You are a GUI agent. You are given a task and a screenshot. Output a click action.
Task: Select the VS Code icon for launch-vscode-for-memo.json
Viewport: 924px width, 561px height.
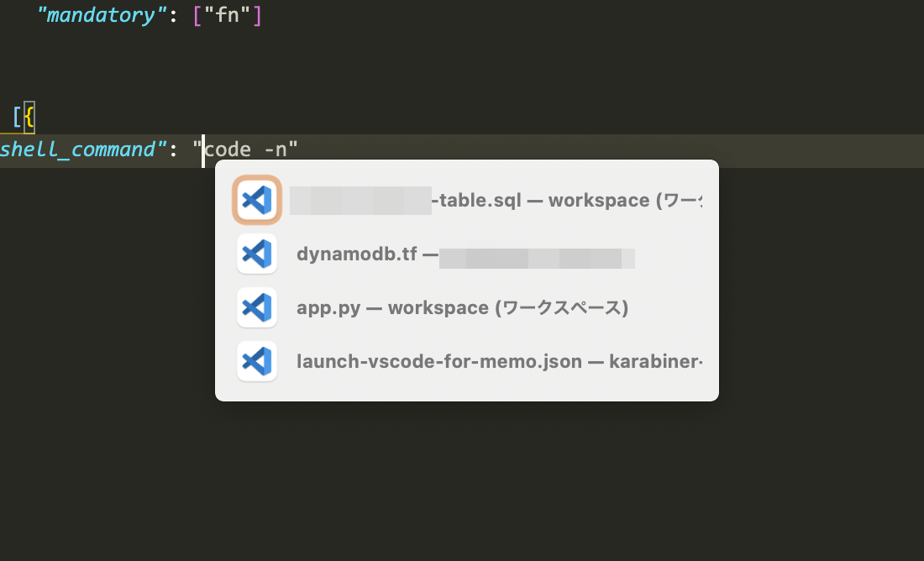pos(257,361)
